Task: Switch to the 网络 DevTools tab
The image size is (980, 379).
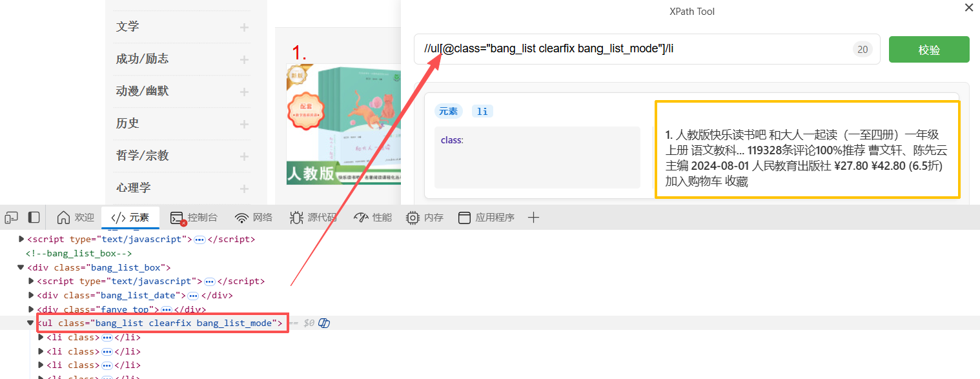Action: (253, 218)
